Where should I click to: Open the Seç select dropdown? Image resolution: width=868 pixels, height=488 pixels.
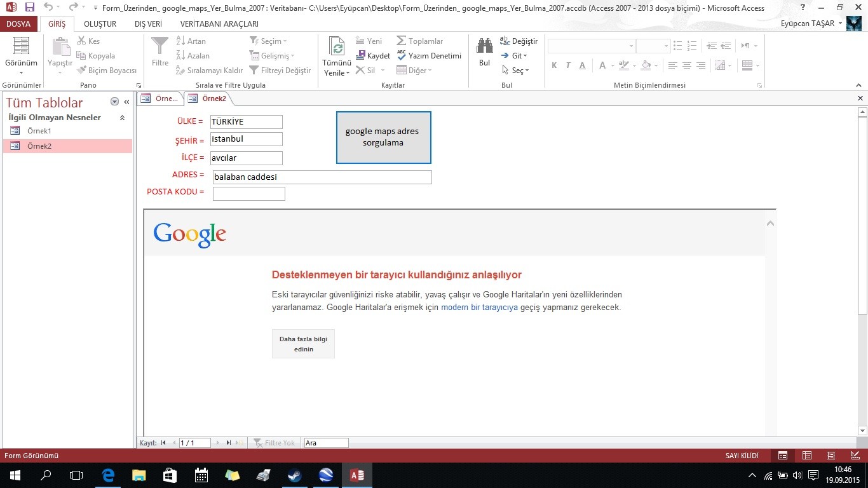515,70
